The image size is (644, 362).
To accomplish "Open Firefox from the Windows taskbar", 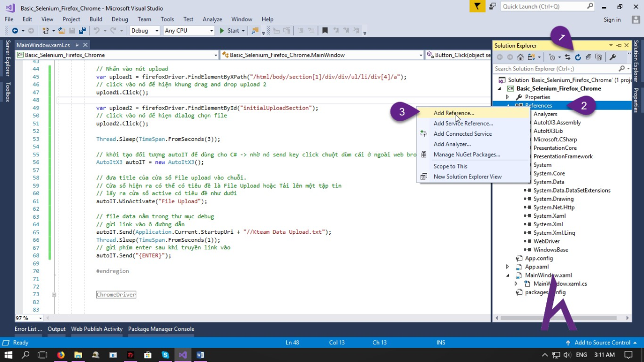I will coord(61,355).
